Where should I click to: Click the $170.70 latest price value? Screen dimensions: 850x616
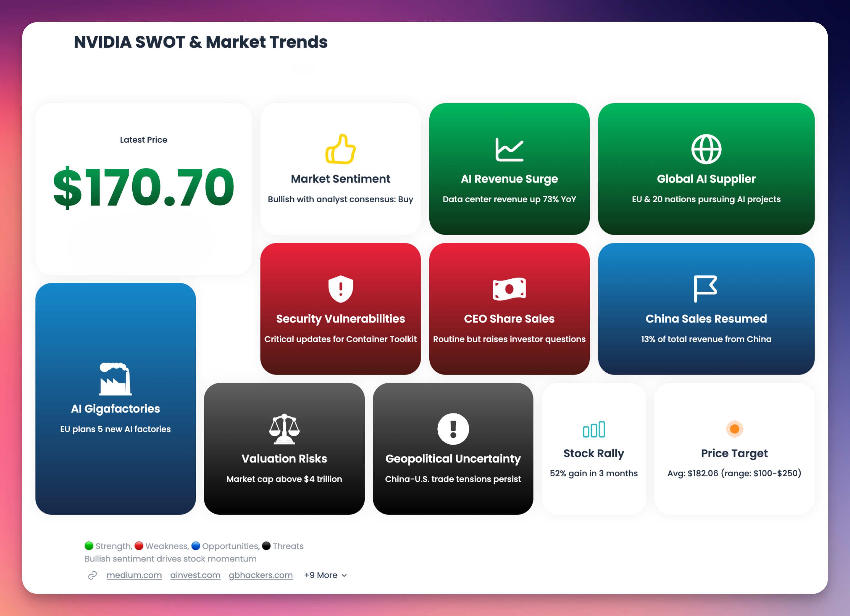pos(143,187)
